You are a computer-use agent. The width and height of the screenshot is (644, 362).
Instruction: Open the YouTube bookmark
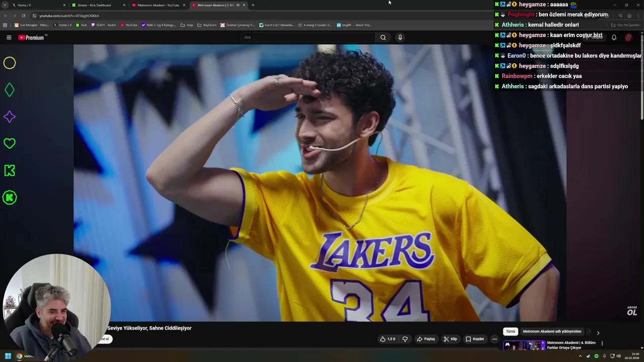point(129,25)
